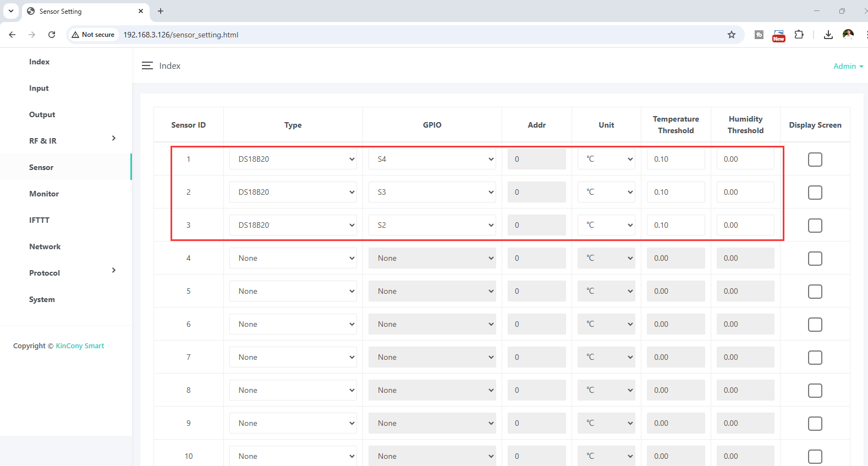Open the browser Extensions puzzle icon

[x=799, y=35]
